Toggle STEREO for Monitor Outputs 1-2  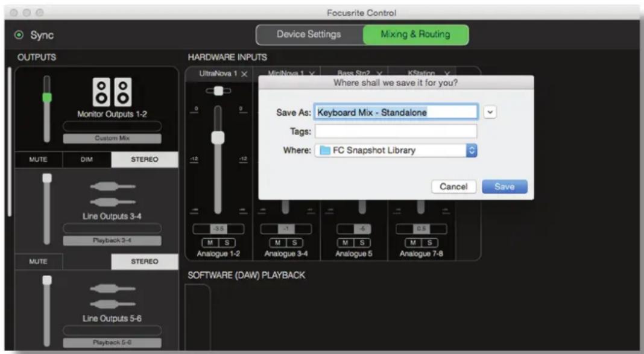click(x=145, y=159)
